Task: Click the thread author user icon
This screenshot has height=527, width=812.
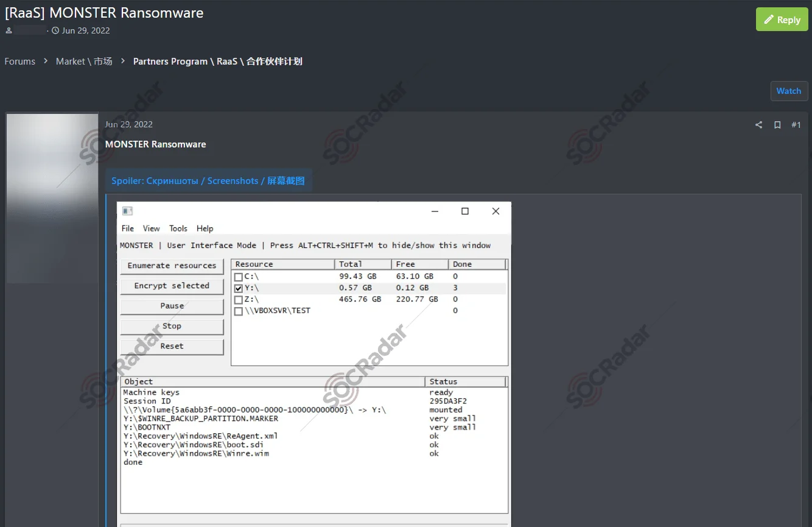Action: (x=9, y=30)
